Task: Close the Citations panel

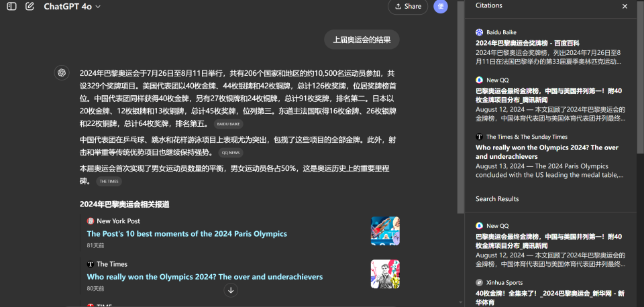Action: point(625,6)
